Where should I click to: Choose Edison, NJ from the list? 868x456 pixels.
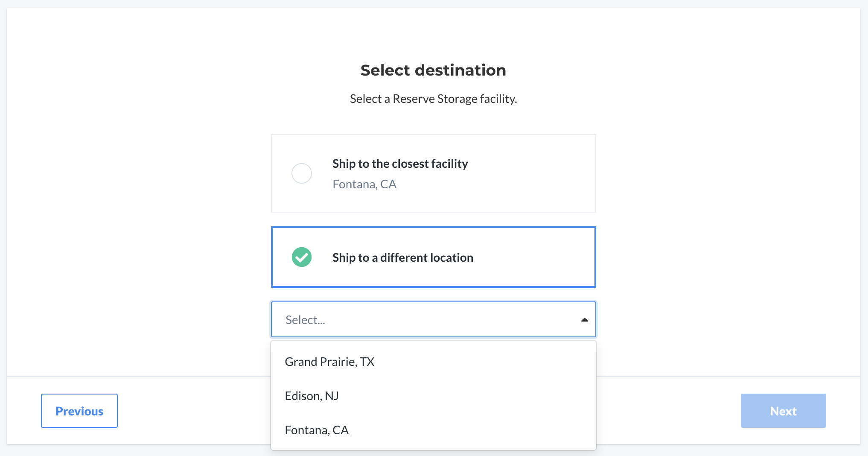coord(434,396)
